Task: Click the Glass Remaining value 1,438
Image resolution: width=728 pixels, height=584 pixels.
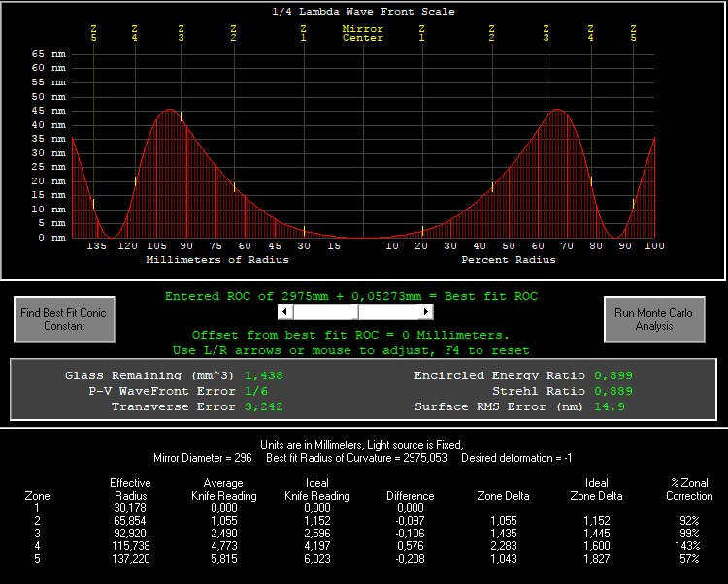Action: pyautogui.click(x=264, y=375)
